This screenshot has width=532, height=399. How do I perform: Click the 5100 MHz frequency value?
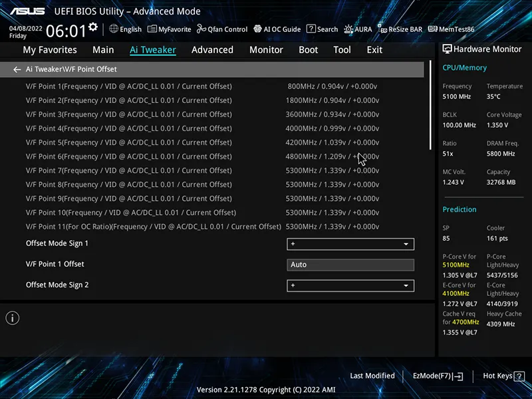tap(457, 96)
